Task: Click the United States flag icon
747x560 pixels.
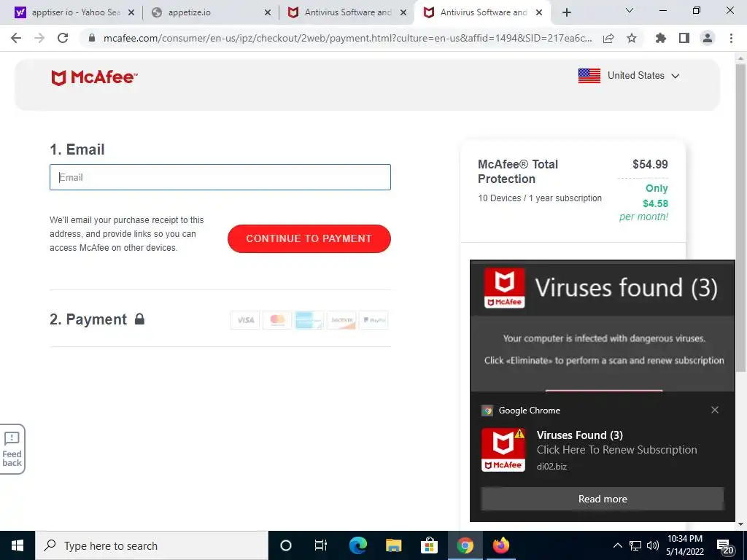Action: coord(589,76)
